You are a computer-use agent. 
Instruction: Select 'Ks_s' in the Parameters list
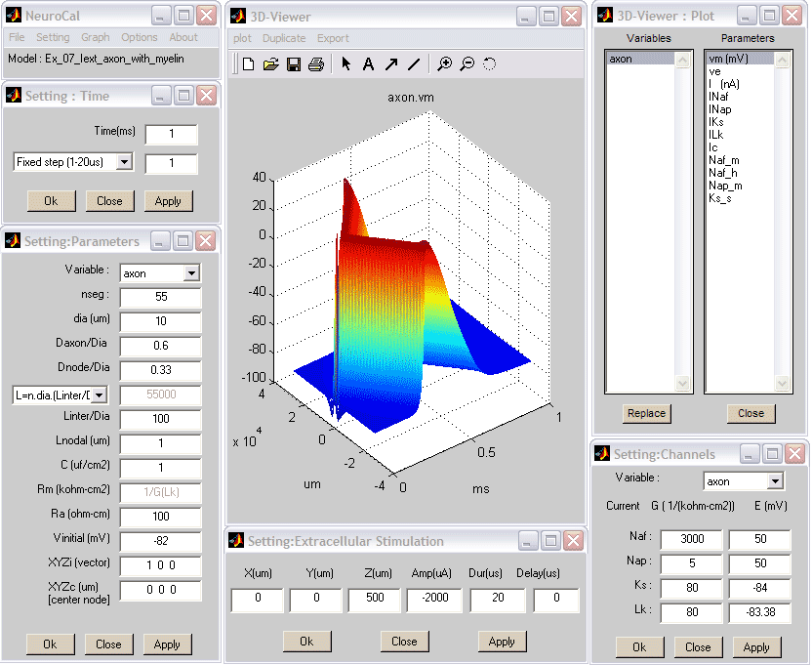click(x=720, y=198)
